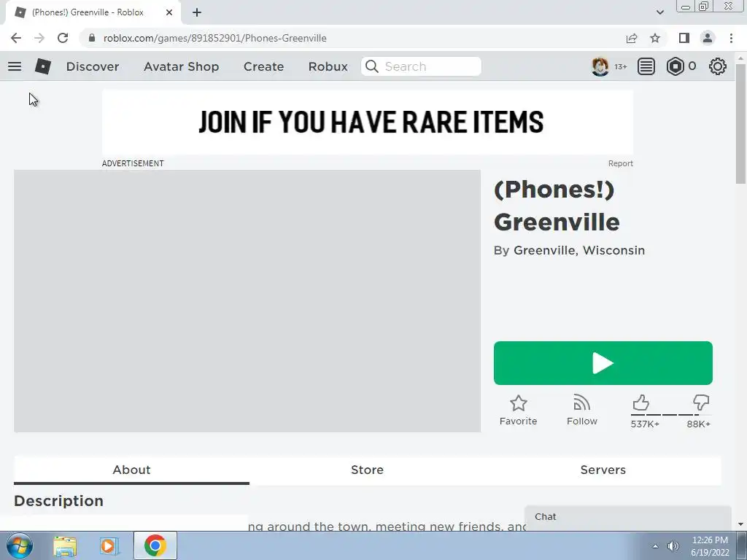The image size is (747, 560).
Task: Open the Windows Start menu
Action: click(19, 545)
